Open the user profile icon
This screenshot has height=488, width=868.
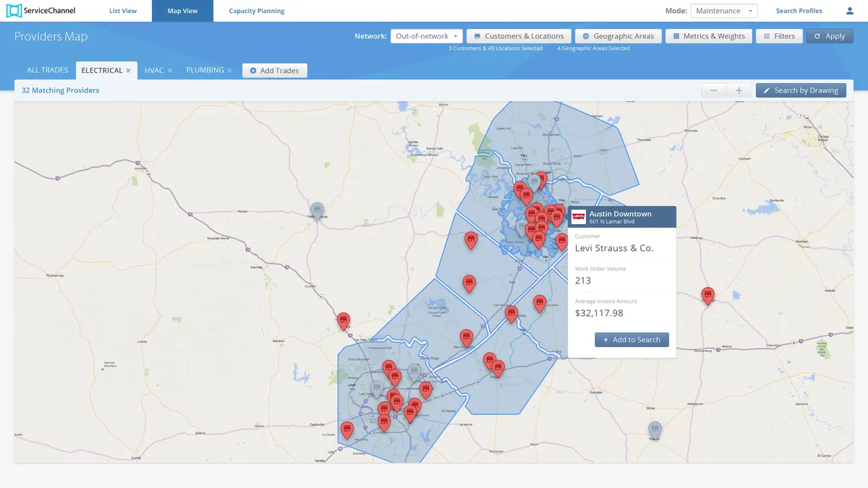(850, 11)
